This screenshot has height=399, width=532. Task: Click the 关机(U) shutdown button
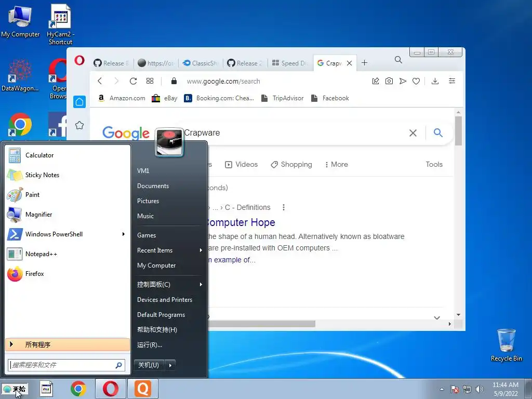pos(149,365)
